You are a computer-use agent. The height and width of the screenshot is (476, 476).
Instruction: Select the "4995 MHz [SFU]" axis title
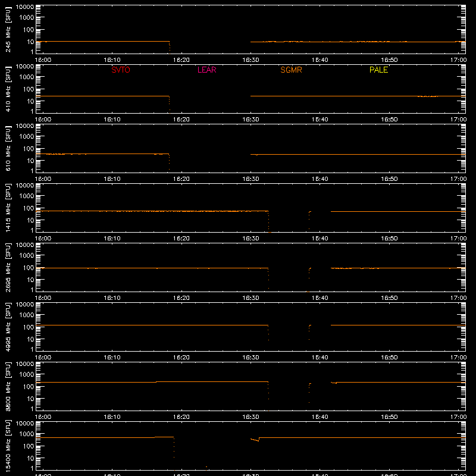click(x=8, y=327)
